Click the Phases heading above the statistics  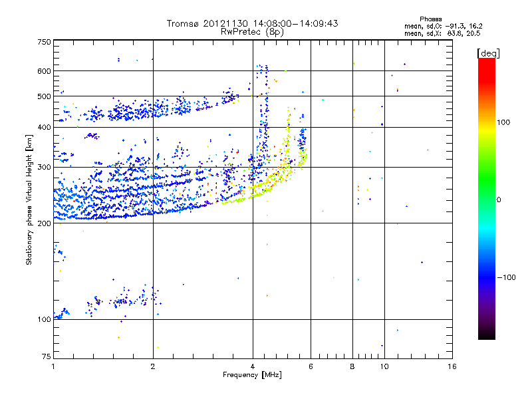(x=430, y=19)
